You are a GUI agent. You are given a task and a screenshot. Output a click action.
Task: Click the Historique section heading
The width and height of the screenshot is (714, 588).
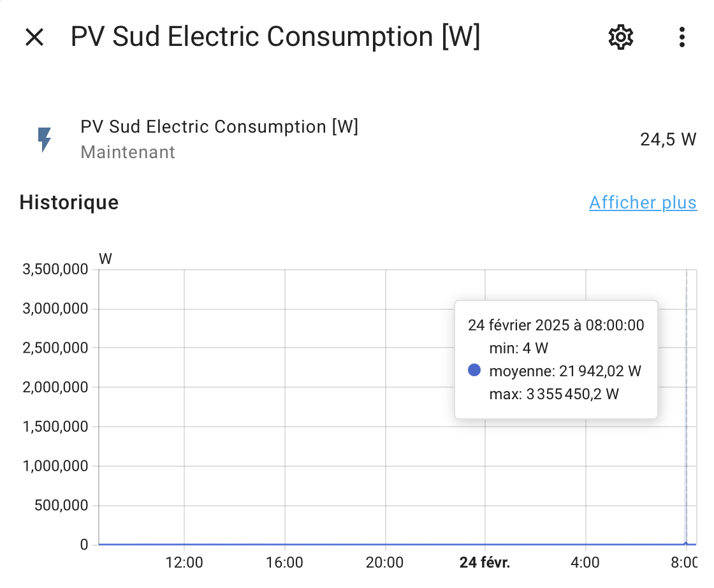(x=69, y=202)
